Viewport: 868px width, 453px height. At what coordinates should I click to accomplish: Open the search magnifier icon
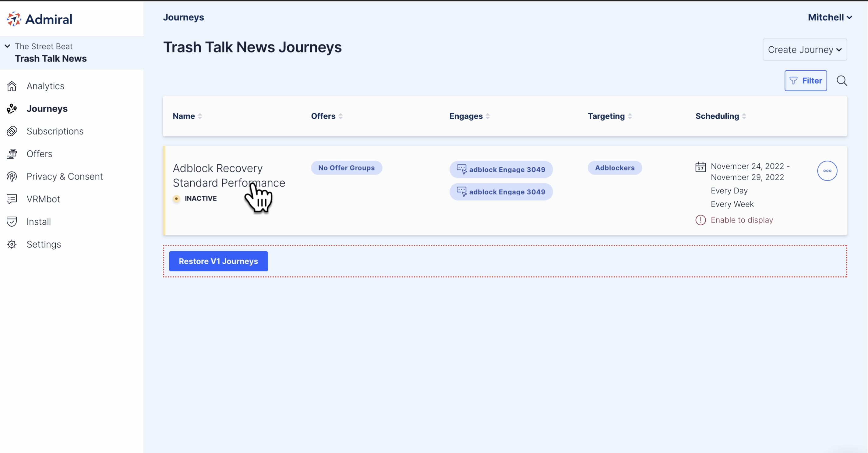tap(842, 80)
